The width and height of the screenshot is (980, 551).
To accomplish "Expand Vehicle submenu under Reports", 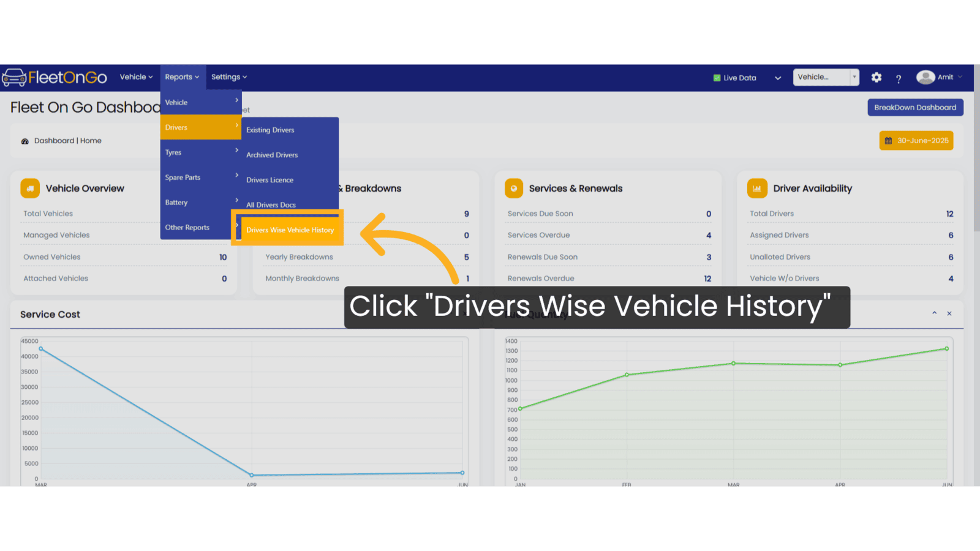I will point(201,102).
